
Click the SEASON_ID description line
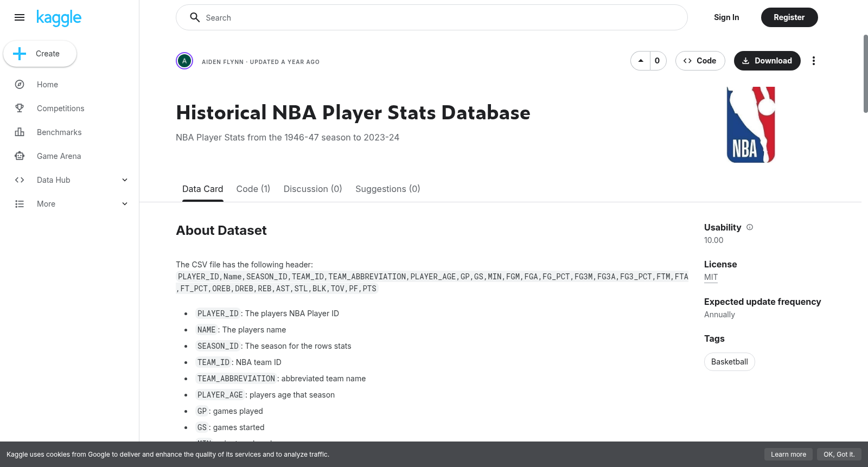click(274, 346)
